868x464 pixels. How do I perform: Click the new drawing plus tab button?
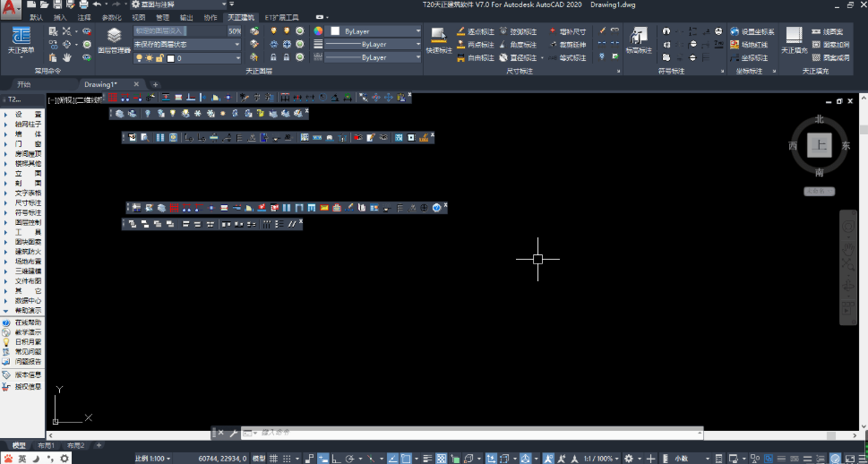156,85
